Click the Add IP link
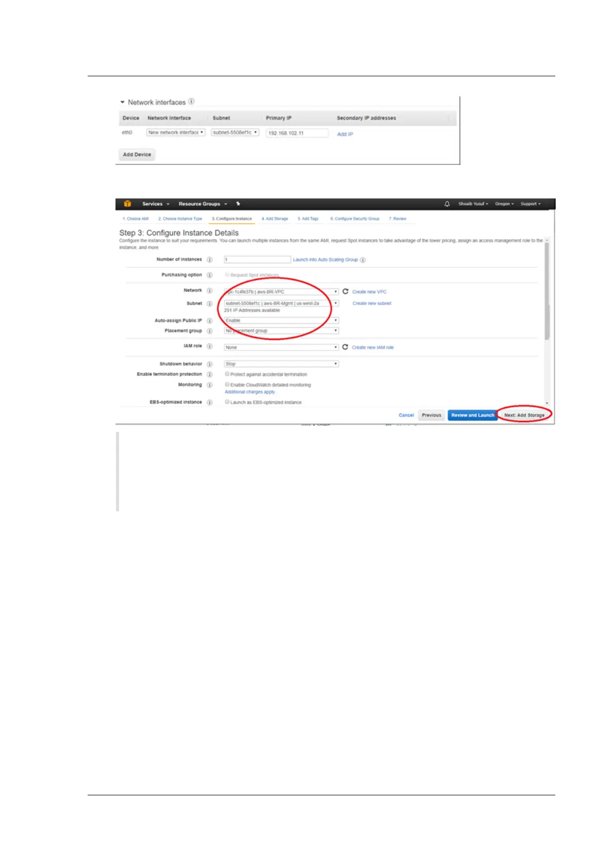Image resolution: width=614 pixels, height=868 pixels. tap(345, 134)
